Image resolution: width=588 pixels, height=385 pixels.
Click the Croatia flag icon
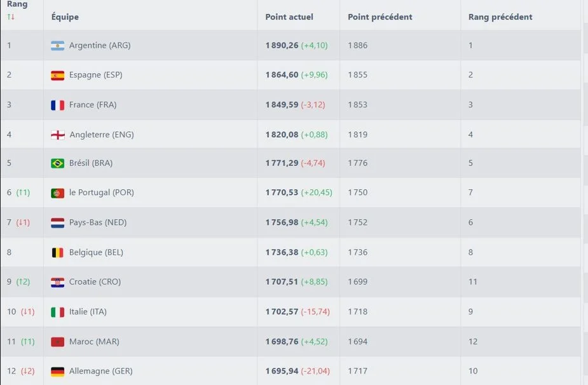[x=57, y=282]
